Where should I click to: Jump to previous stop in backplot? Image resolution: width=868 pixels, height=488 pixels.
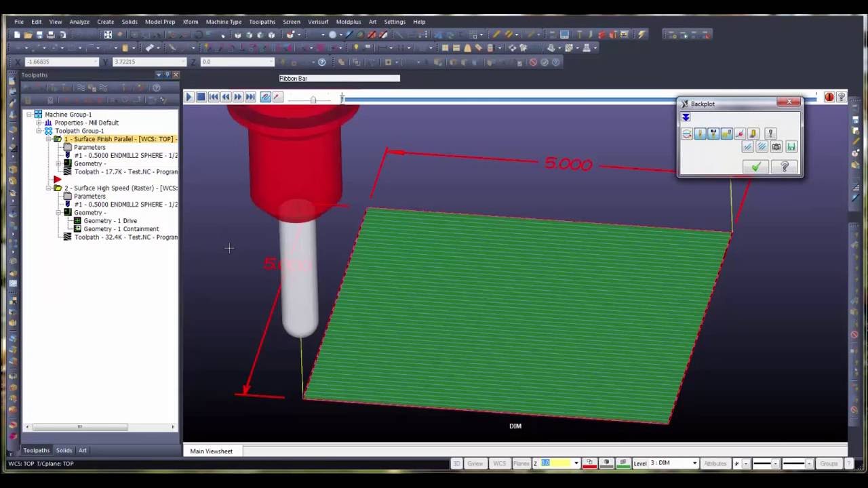coord(214,98)
